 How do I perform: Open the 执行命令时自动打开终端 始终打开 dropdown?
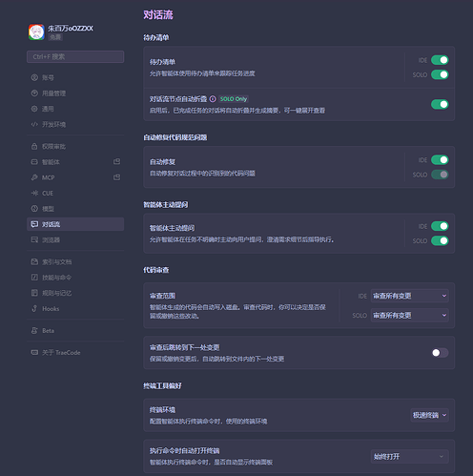tap(410, 457)
